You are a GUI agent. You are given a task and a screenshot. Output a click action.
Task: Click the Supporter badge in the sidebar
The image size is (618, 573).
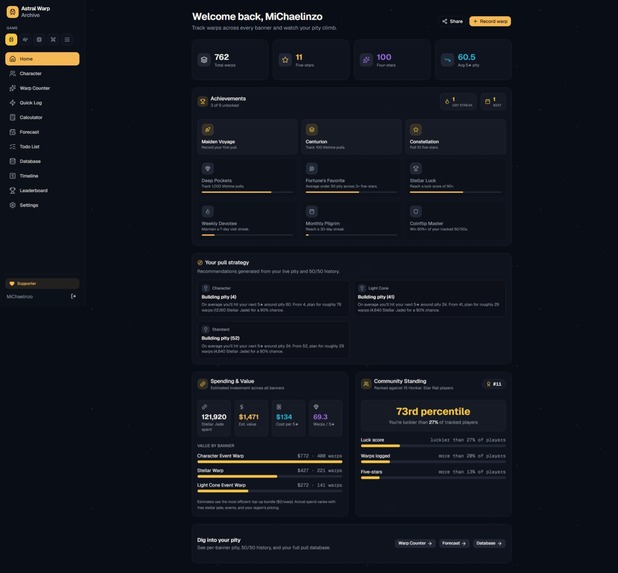(x=42, y=283)
